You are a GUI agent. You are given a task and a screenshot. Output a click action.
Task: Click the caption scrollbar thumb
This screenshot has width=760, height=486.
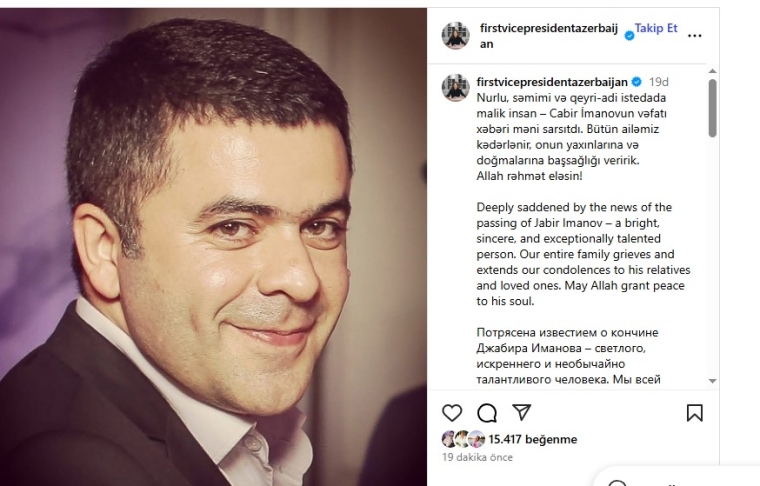[712, 108]
